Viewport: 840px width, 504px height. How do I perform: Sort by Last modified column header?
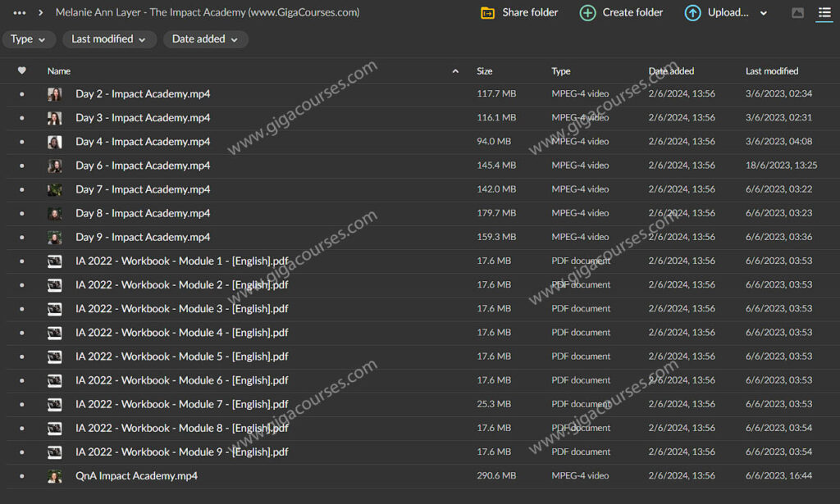771,71
